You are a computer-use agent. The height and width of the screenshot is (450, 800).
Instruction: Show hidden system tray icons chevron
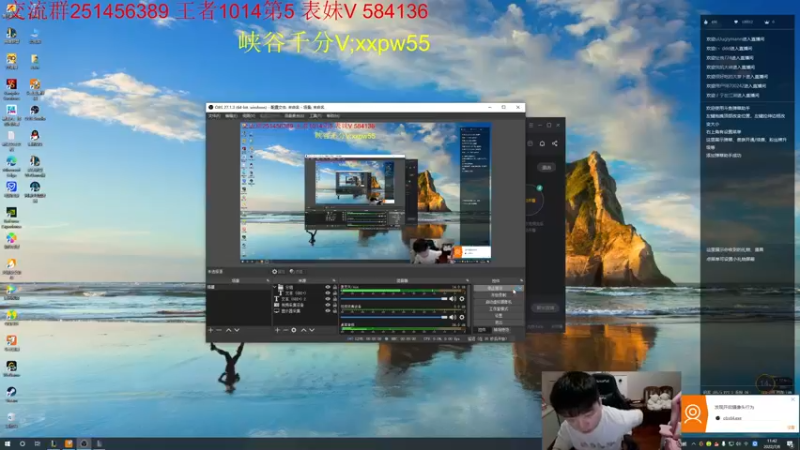(693, 444)
